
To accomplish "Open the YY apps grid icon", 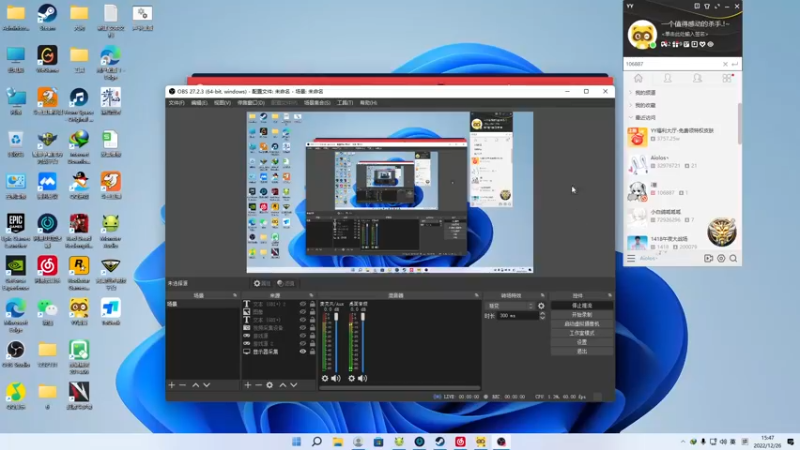I will click(x=727, y=78).
